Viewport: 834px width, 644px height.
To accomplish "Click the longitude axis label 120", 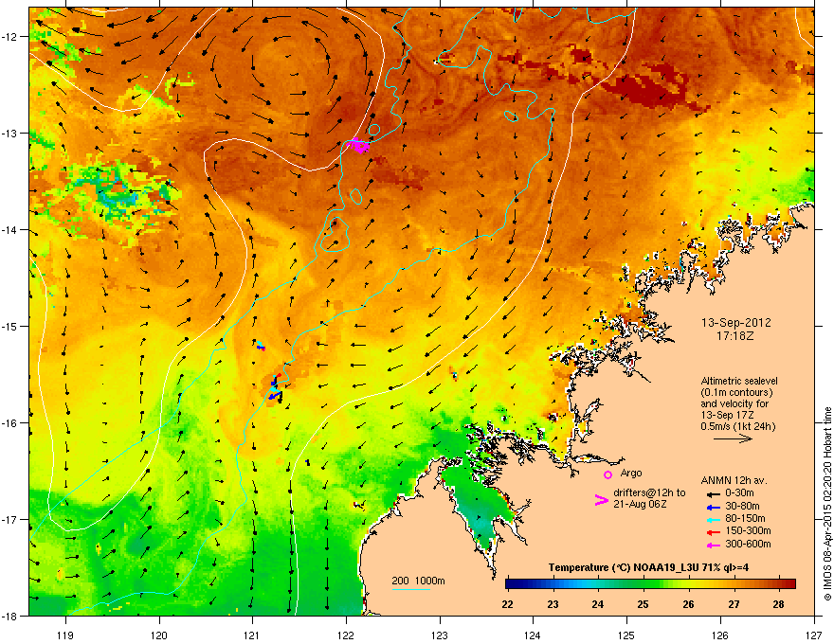I will [x=159, y=635].
